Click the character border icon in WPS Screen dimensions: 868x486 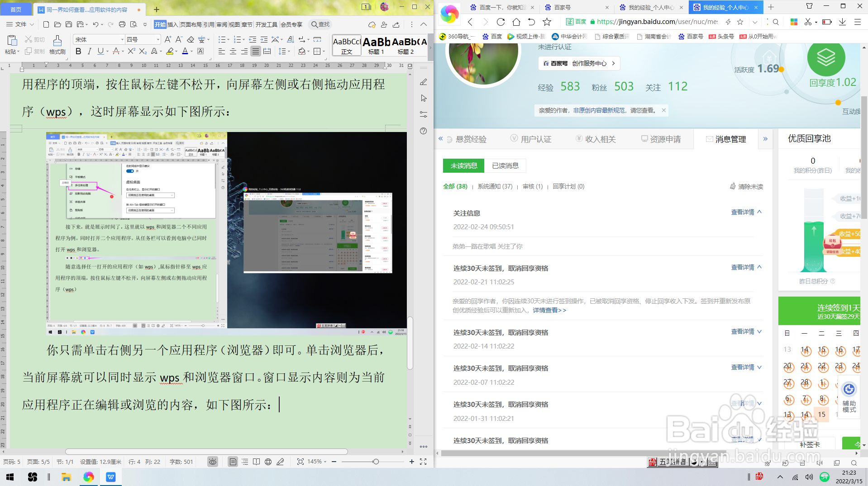coord(200,52)
